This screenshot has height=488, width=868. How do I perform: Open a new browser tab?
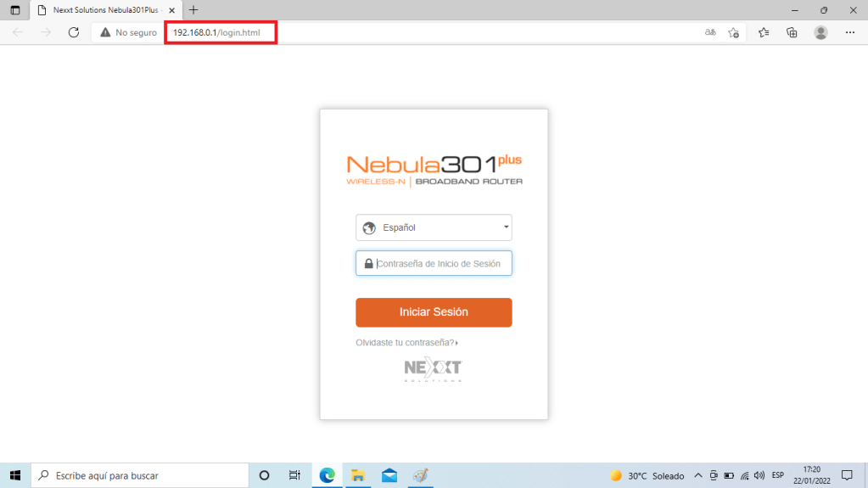point(193,10)
